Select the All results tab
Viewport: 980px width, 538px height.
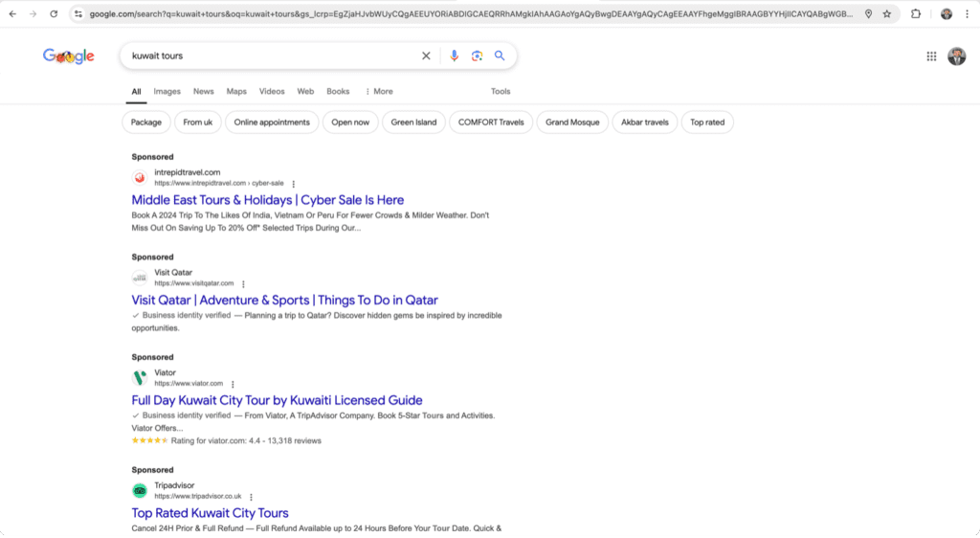click(136, 91)
